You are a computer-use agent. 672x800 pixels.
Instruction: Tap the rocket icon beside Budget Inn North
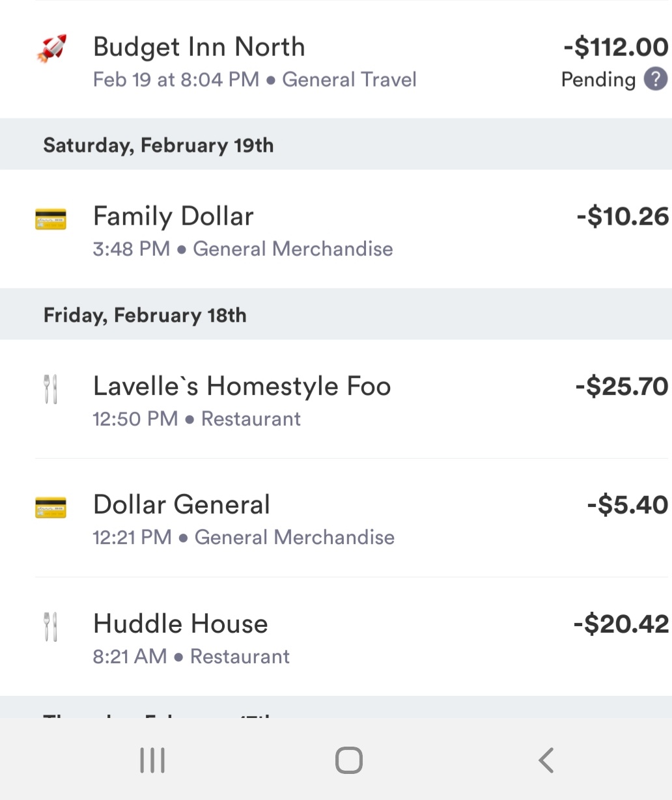[x=51, y=49]
